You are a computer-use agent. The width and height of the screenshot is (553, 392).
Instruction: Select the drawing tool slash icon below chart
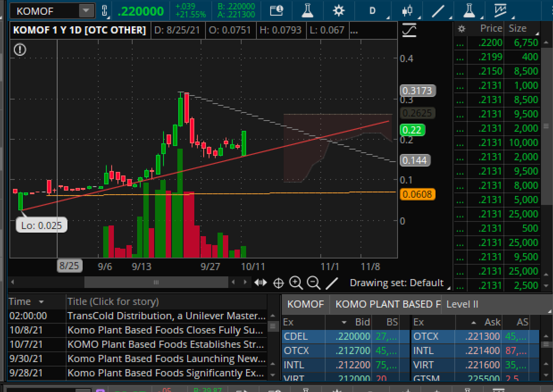point(332,283)
